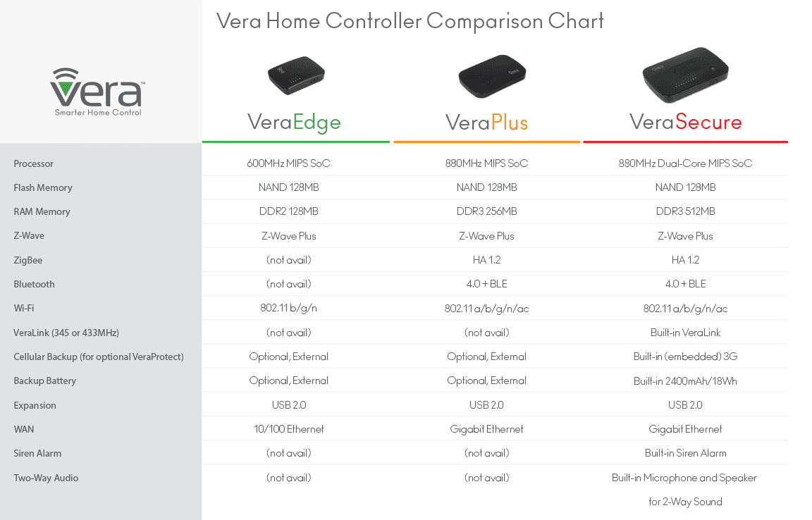Screen dimensions: 812x520
Task: Select the Flash Memory row label
Action: (x=43, y=187)
